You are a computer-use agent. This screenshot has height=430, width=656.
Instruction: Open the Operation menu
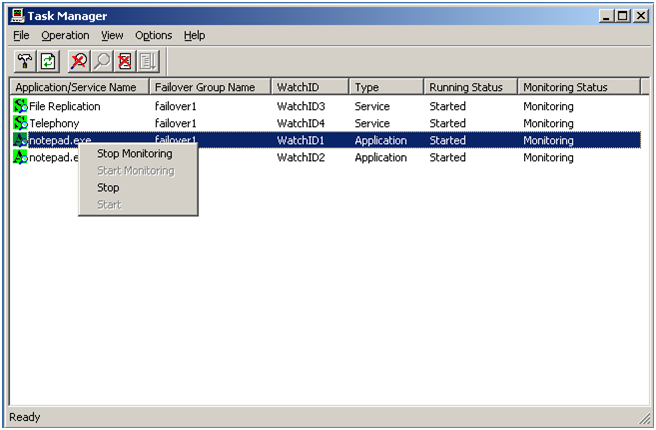65,35
